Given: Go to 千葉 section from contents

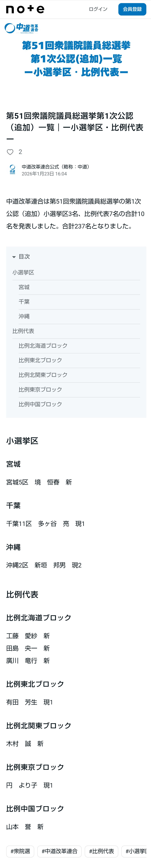Looking at the screenshot, I should point(24,302).
